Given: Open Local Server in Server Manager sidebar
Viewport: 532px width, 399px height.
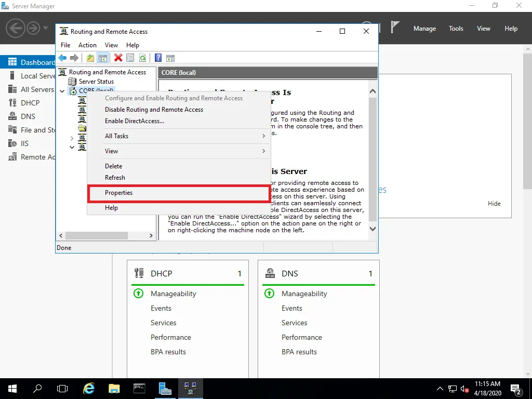Looking at the screenshot, I should click(x=28, y=76).
